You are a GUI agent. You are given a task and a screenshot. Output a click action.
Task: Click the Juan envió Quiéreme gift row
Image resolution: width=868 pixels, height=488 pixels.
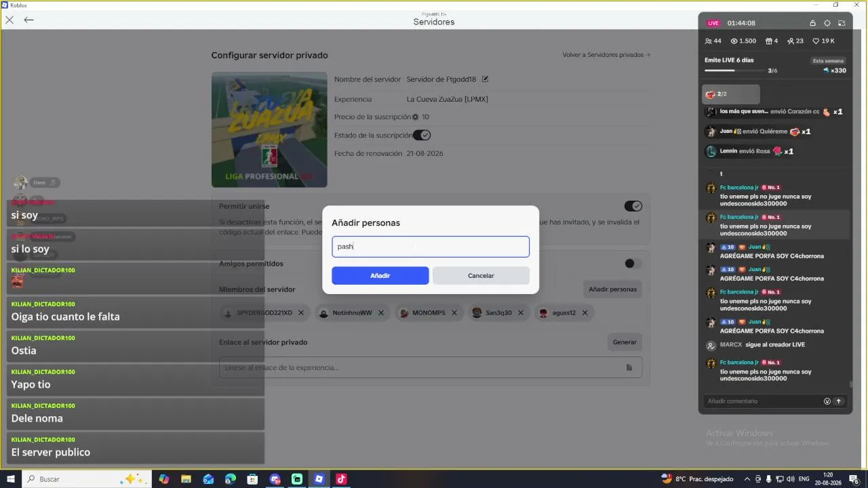(x=758, y=131)
